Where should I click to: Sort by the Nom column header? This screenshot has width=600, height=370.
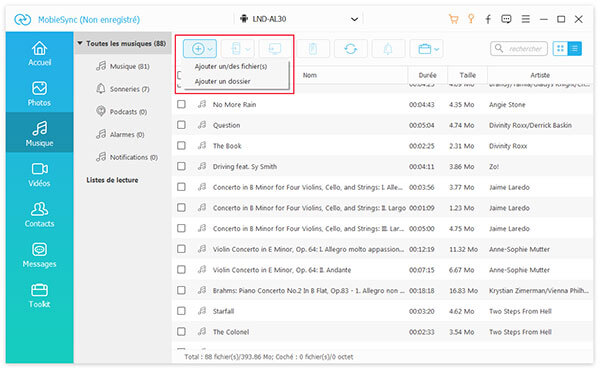[x=310, y=75]
